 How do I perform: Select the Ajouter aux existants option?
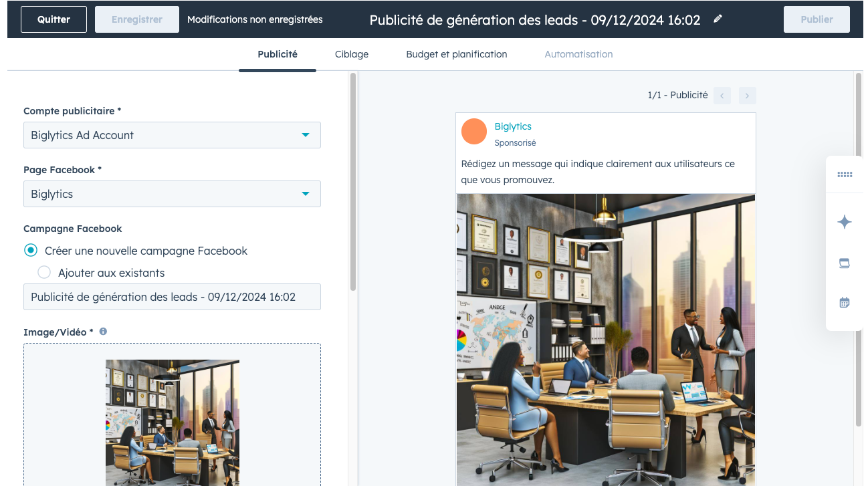(44, 273)
